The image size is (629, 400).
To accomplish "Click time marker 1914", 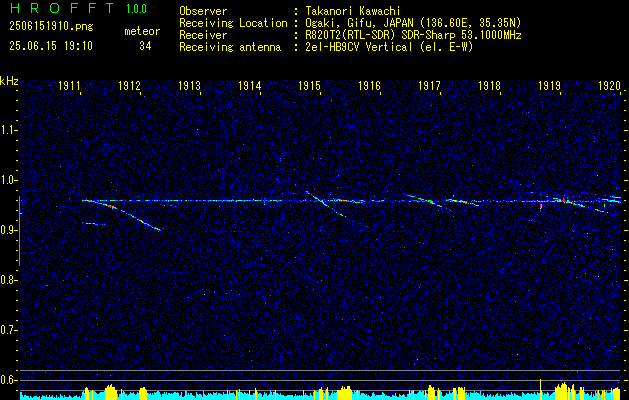I will [249, 85].
